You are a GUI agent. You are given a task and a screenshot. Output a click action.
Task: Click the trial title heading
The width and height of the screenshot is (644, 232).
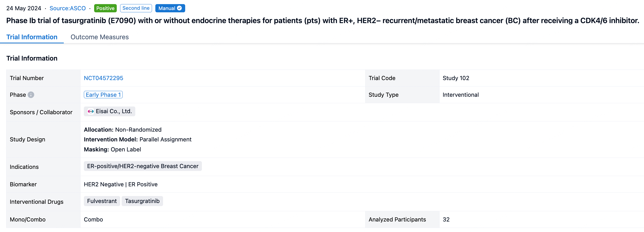coord(323,21)
